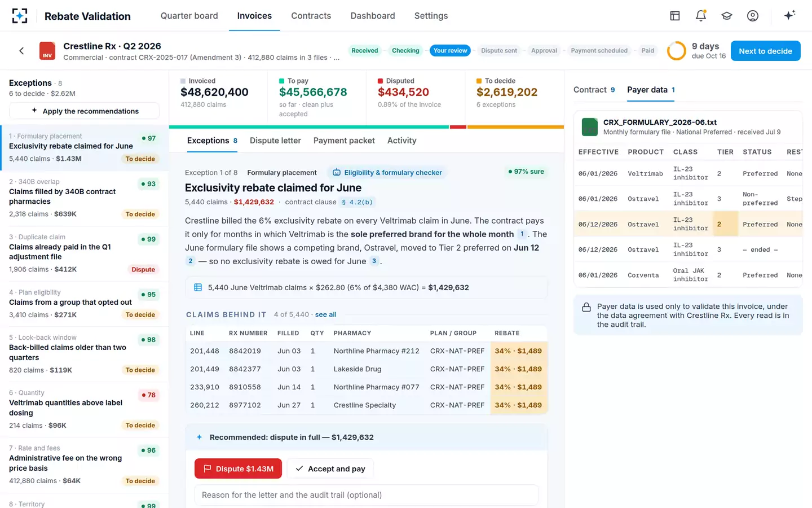Select Veltrimab quantities above label dosing exception
812x508 pixels.
(x=85, y=410)
